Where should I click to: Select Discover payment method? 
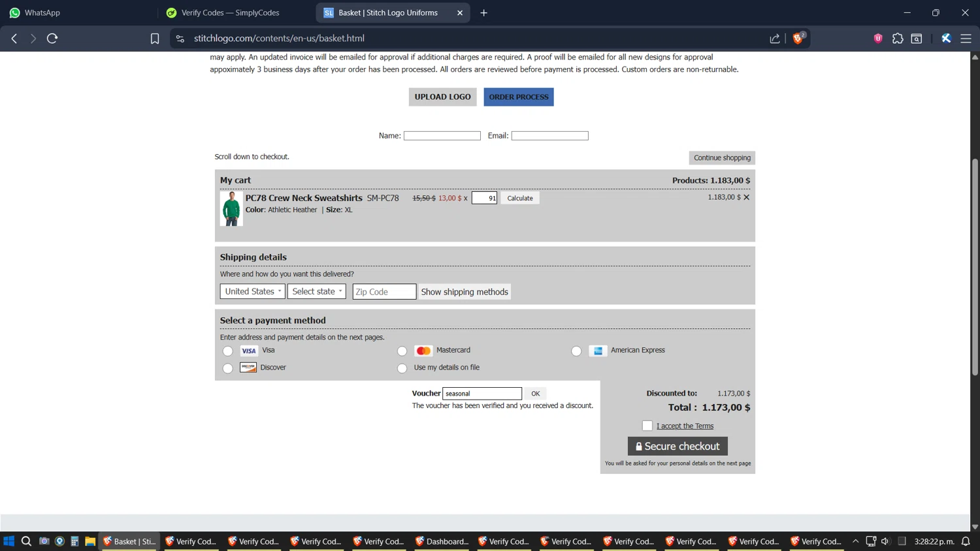coord(227,368)
